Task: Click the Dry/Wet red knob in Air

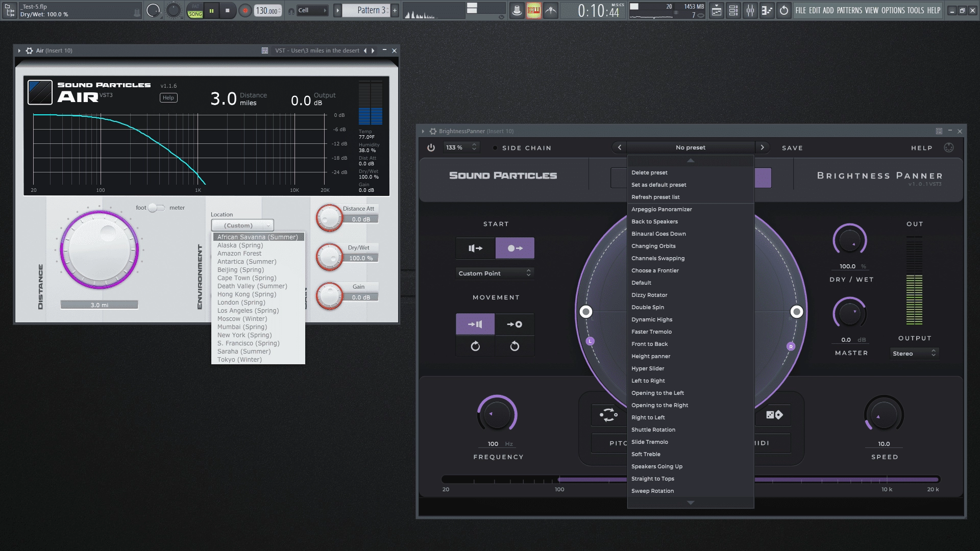Action: tap(329, 257)
